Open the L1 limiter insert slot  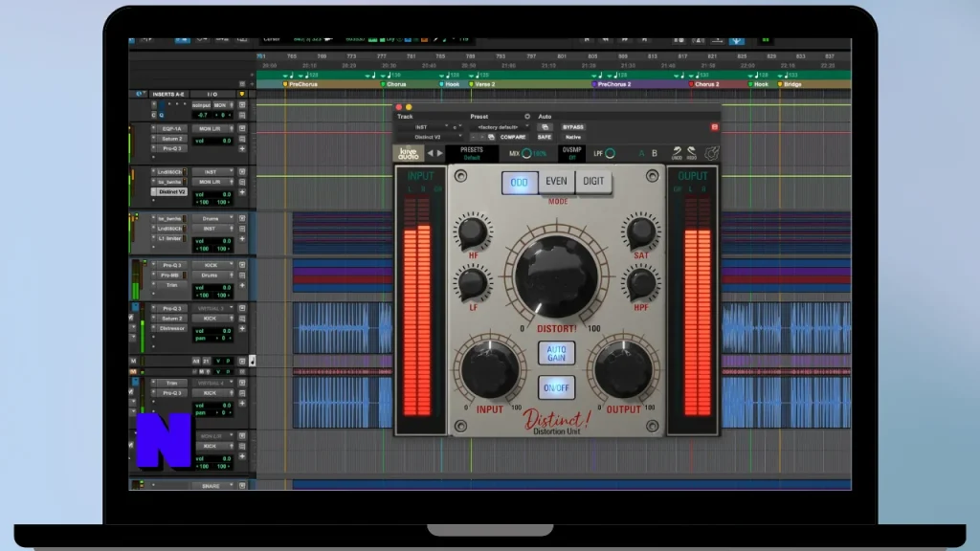click(x=170, y=238)
